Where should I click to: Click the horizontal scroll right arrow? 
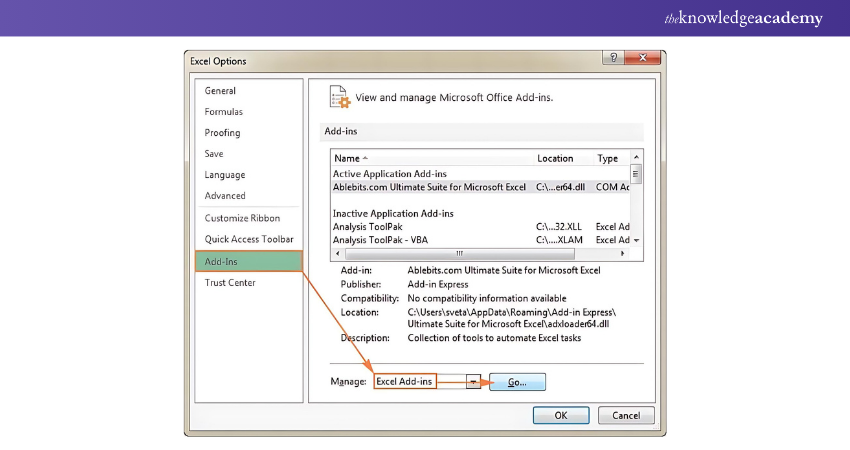pos(622,253)
